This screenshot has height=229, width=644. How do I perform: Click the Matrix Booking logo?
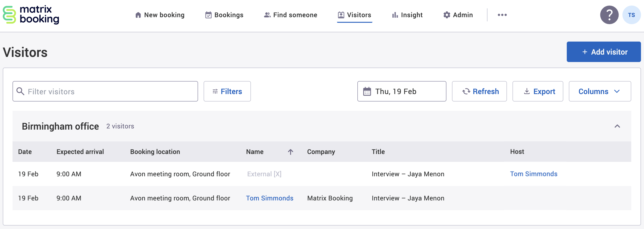pyautogui.click(x=31, y=15)
